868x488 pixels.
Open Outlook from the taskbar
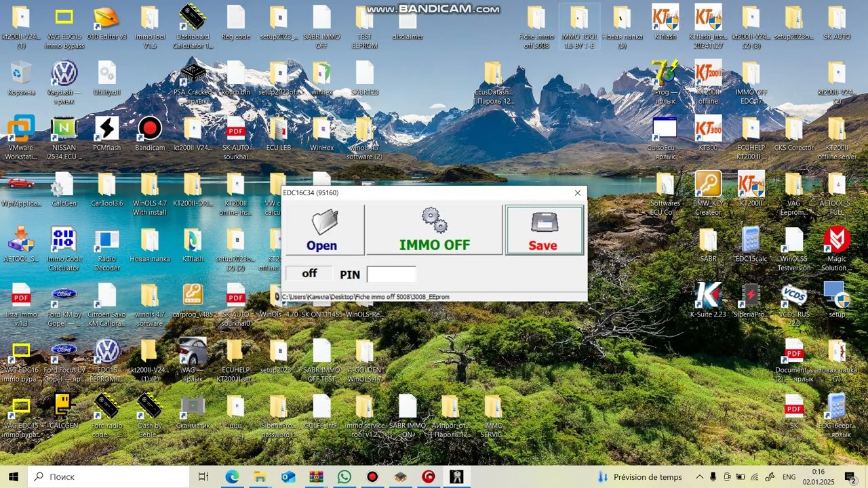click(288, 476)
